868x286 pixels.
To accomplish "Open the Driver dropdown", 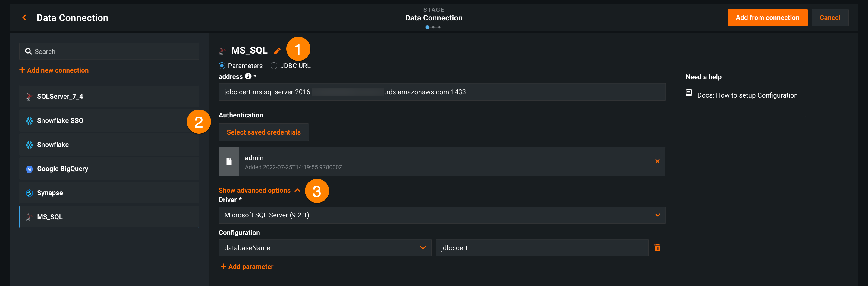I will [442, 215].
